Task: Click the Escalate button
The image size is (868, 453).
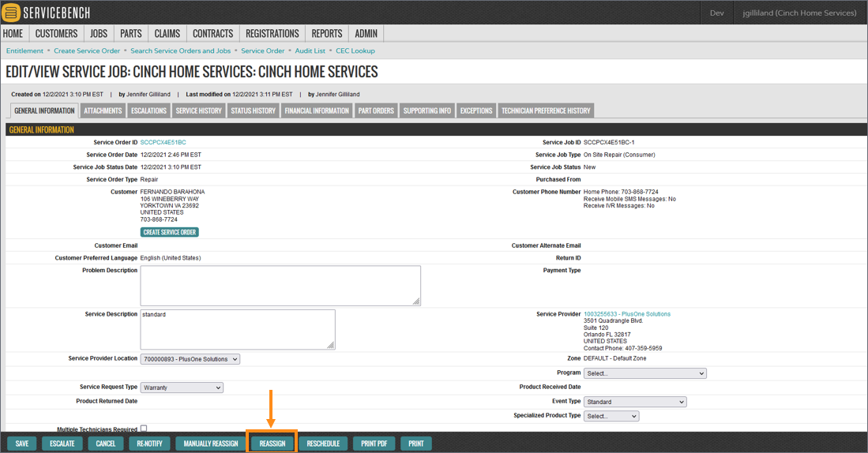Action: click(62, 444)
